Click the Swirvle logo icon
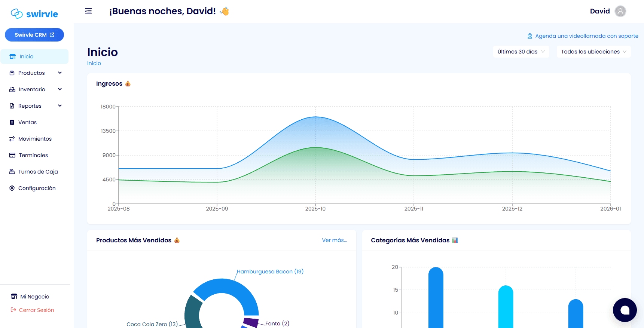 17,14
